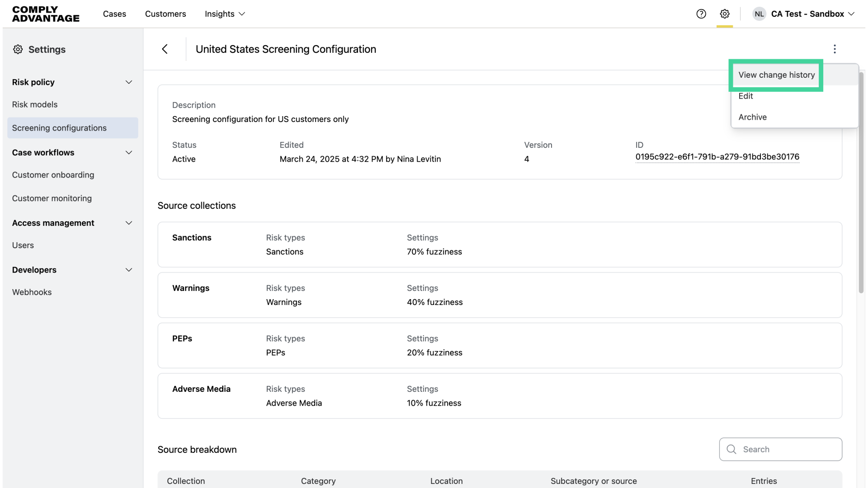Viewport: 868px width, 488px height.
Task: Collapse the Access management section
Action: click(x=129, y=223)
